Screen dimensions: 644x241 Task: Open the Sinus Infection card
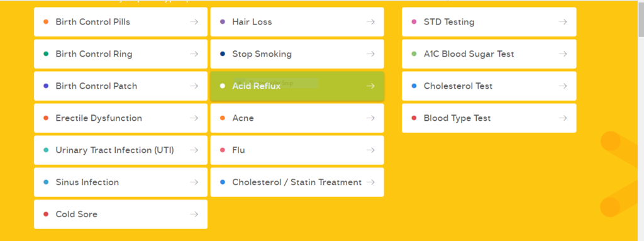[121, 182]
